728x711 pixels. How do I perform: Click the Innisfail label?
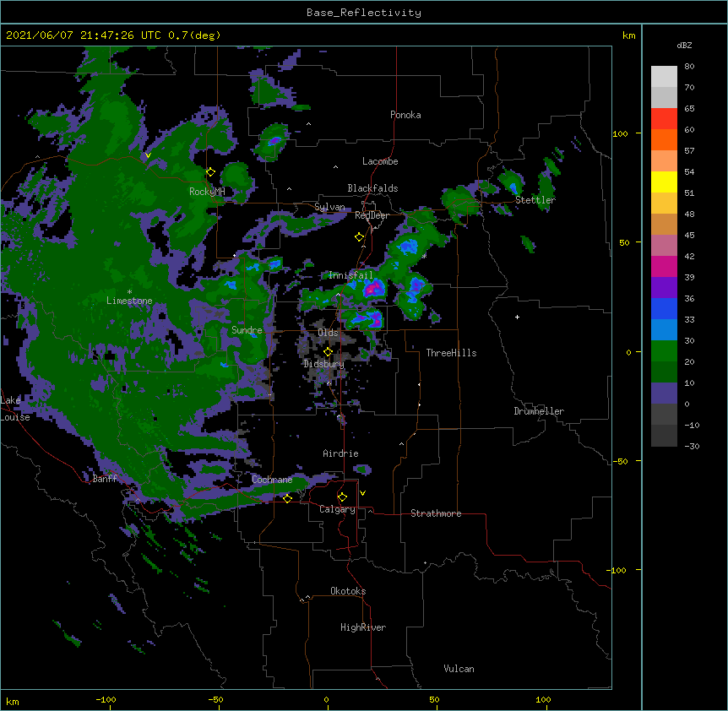[350, 275]
